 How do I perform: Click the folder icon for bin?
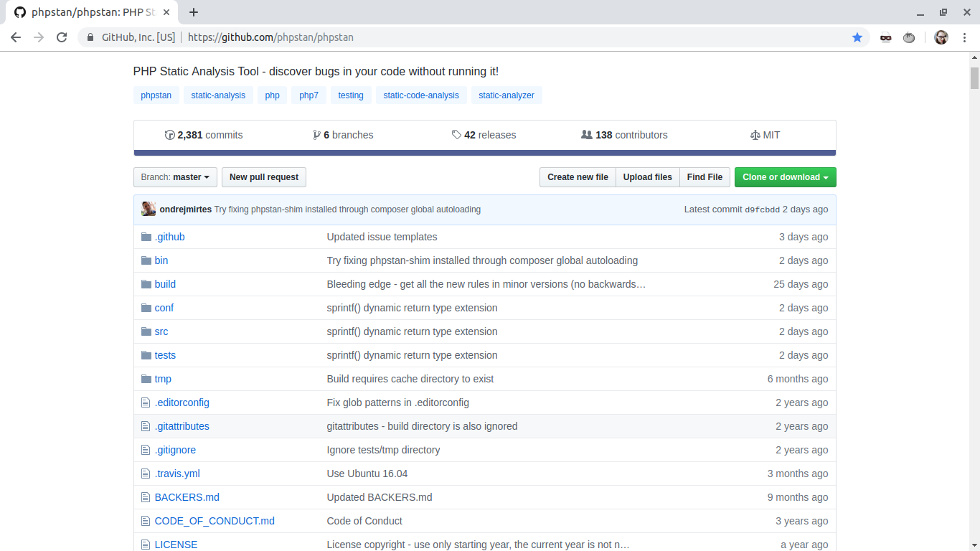tap(146, 260)
